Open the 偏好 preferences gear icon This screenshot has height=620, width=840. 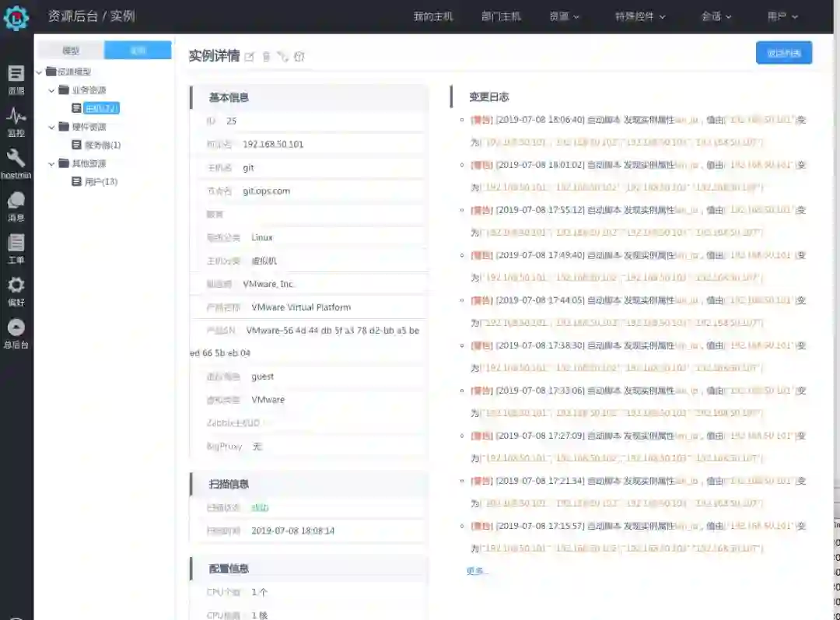coord(16,291)
